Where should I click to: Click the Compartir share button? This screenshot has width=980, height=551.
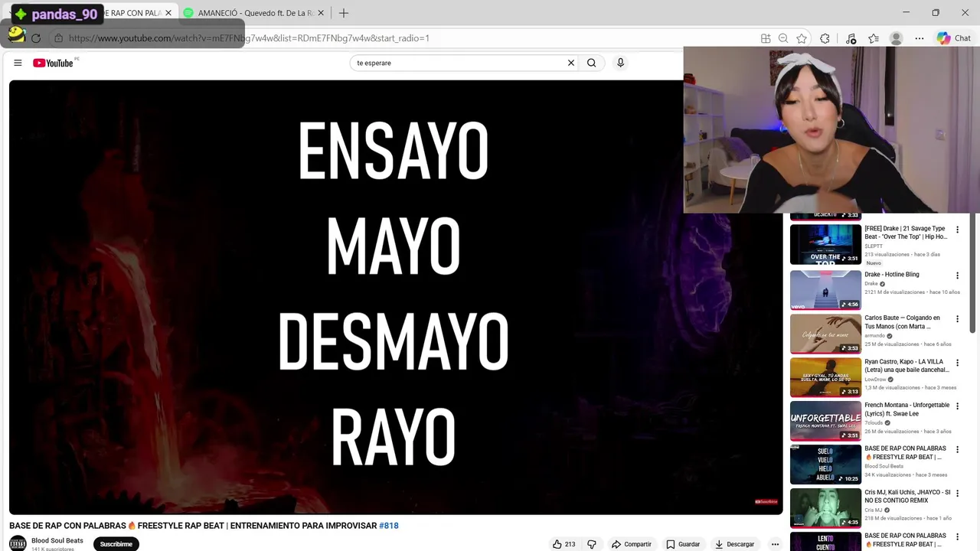[631, 544]
